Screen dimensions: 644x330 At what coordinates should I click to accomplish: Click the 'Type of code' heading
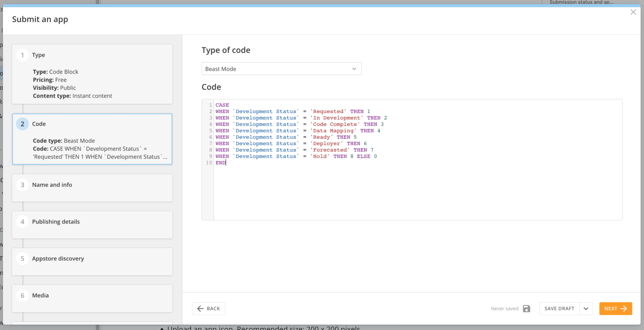tap(226, 50)
